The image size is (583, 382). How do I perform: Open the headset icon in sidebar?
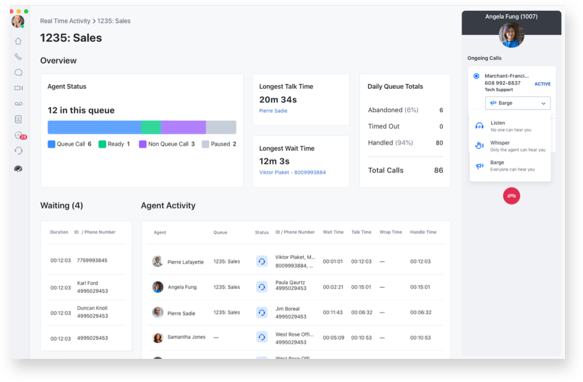click(x=18, y=151)
